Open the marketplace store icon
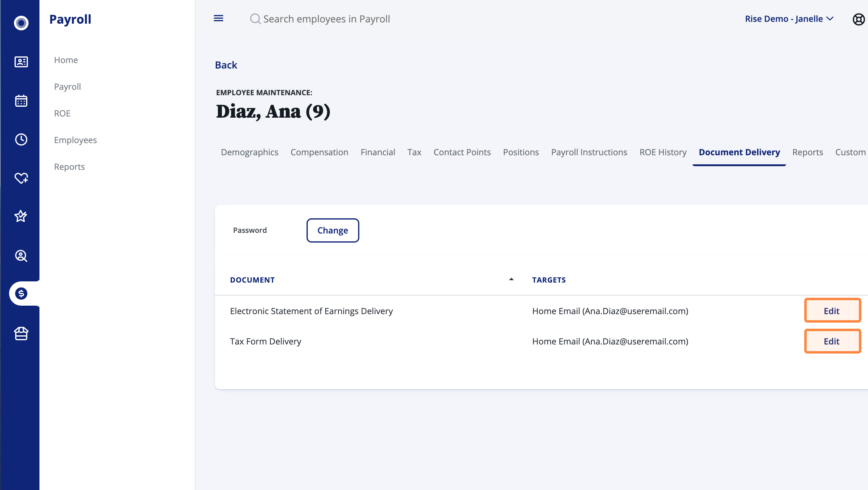 [x=21, y=334]
